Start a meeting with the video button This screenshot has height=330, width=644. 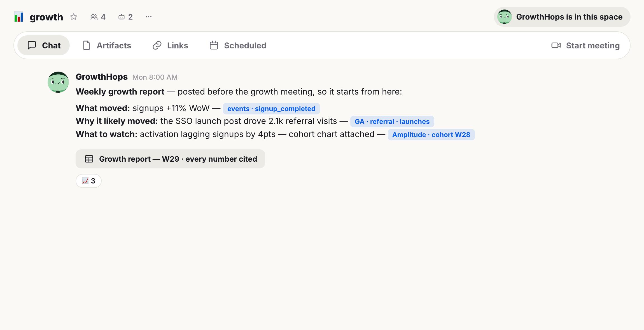click(x=585, y=45)
